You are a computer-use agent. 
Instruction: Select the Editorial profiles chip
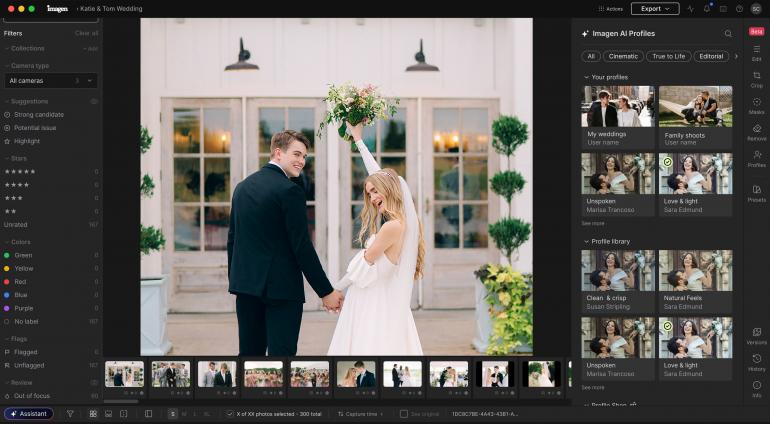[x=711, y=56]
